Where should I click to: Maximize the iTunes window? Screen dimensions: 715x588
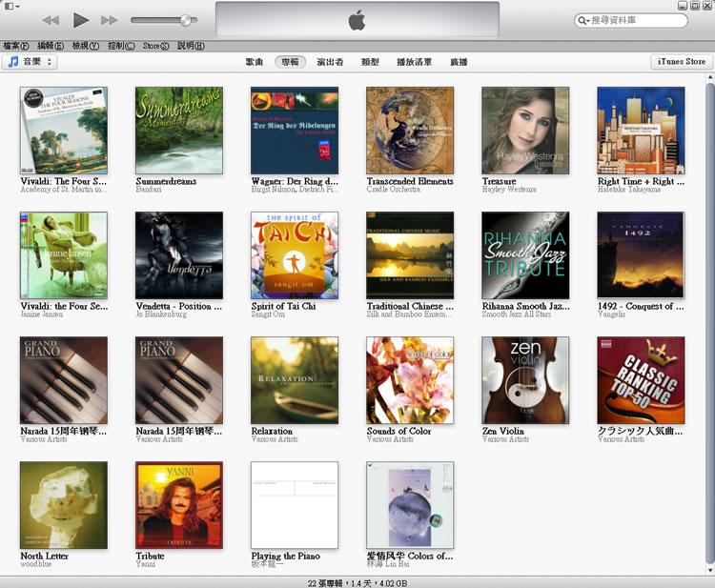(694, 6)
